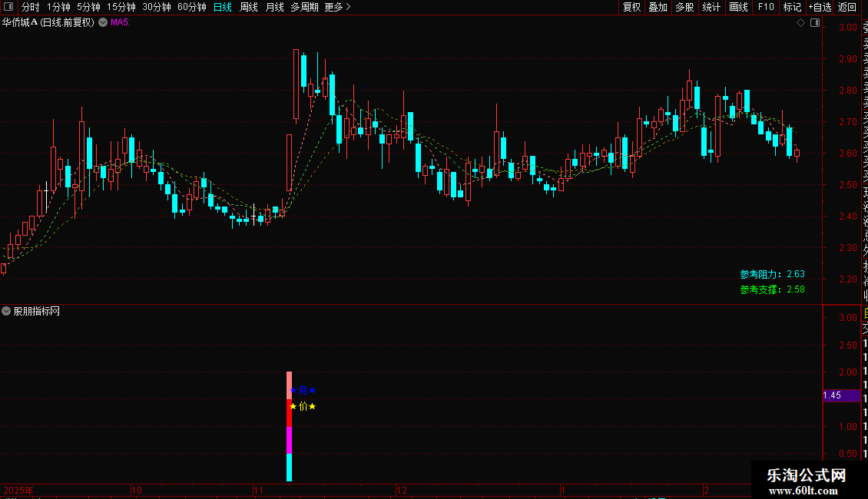Open 多周期 multi-period view
Screen dimensions: 868x499
(x=304, y=7)
